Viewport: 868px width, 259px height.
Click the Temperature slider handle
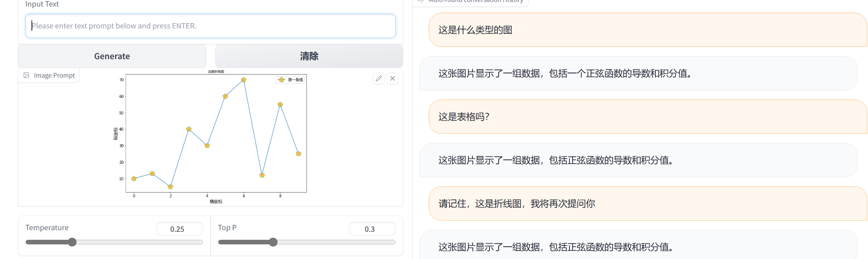click(x=72, y=242)
